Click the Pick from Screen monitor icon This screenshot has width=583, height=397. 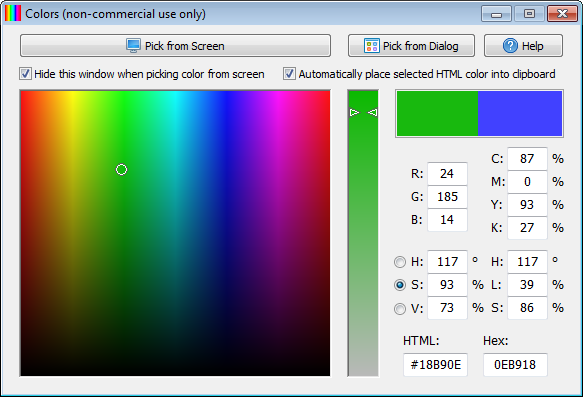(x=133, y=46)
